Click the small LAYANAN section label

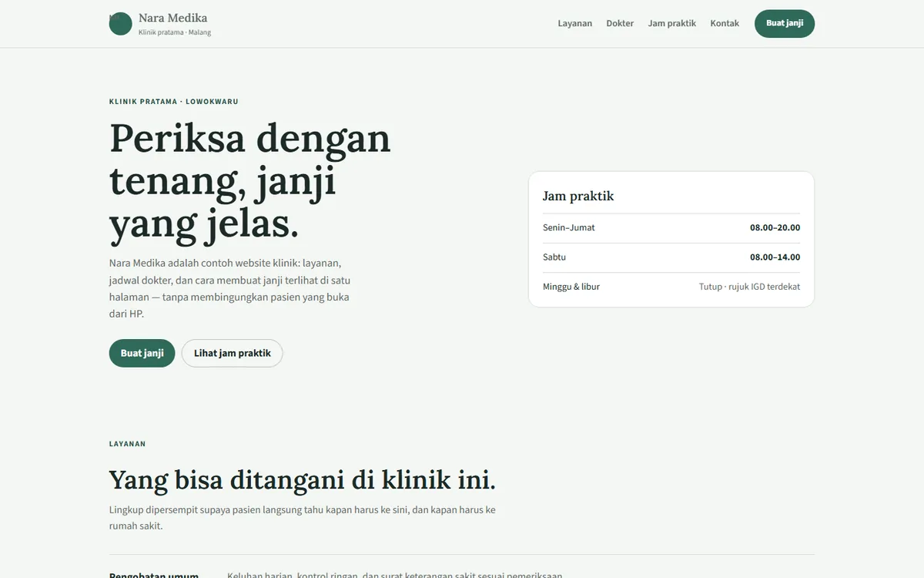(128, 444)
